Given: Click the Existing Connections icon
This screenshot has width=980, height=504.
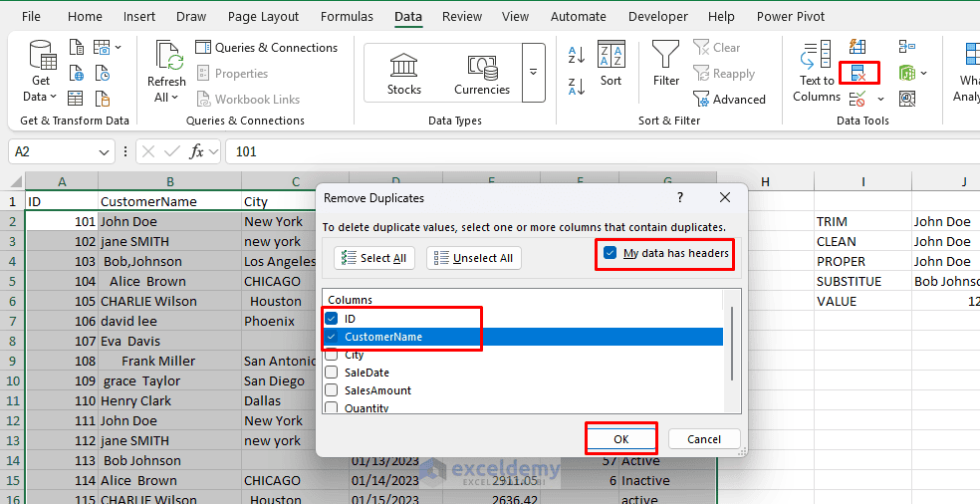Looking at the screenshot, I should 103,99.
